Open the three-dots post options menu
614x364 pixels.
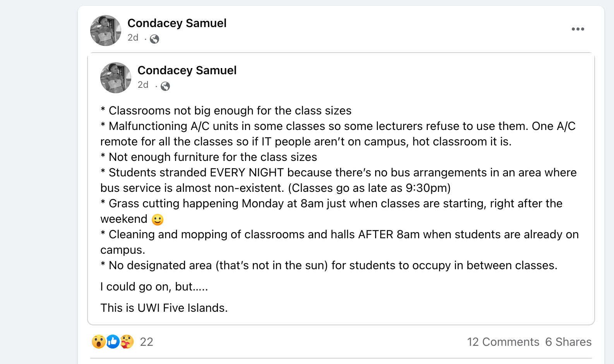[x=578, y=29]
